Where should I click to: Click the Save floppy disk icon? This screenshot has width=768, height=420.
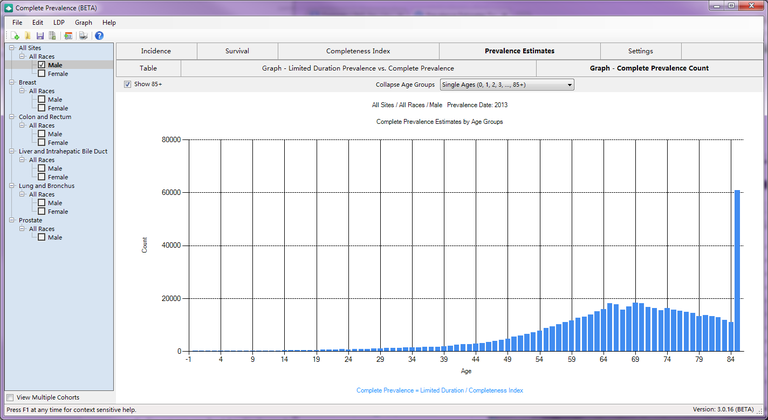41,36
